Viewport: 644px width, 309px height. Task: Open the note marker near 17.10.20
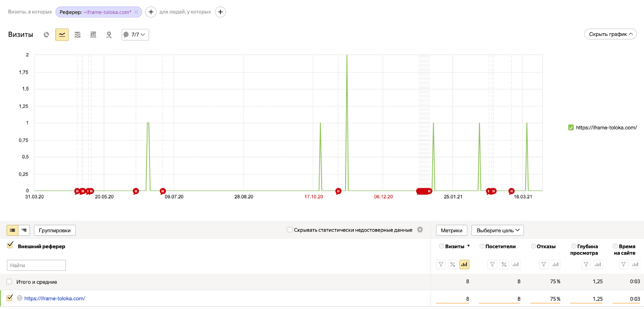tap(338, 191)
